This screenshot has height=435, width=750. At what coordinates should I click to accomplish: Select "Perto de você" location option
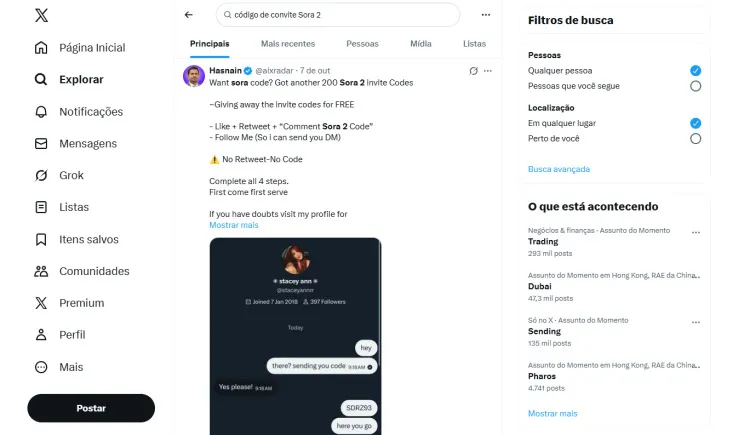pyautogui.click(x=695, y=139)
